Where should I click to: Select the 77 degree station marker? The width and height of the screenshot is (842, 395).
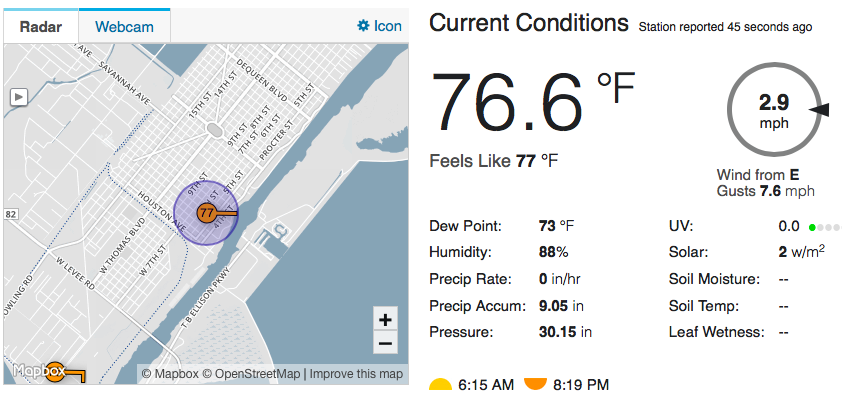[206, 213]
